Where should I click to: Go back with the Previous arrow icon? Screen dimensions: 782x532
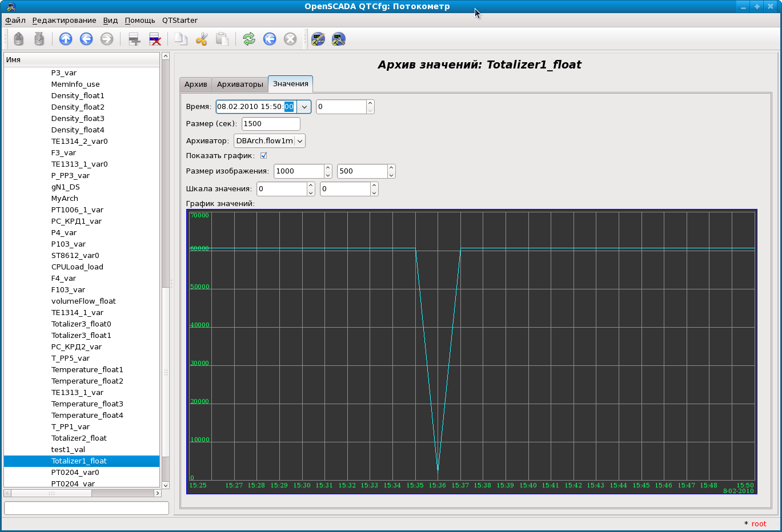click(x=86, y=39)
